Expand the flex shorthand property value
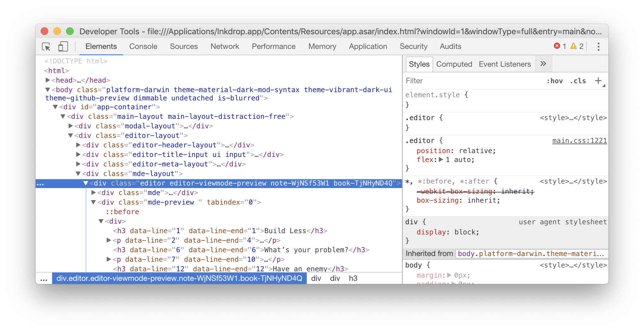Screen dimensions: 644x331 (x=441, y=160)
